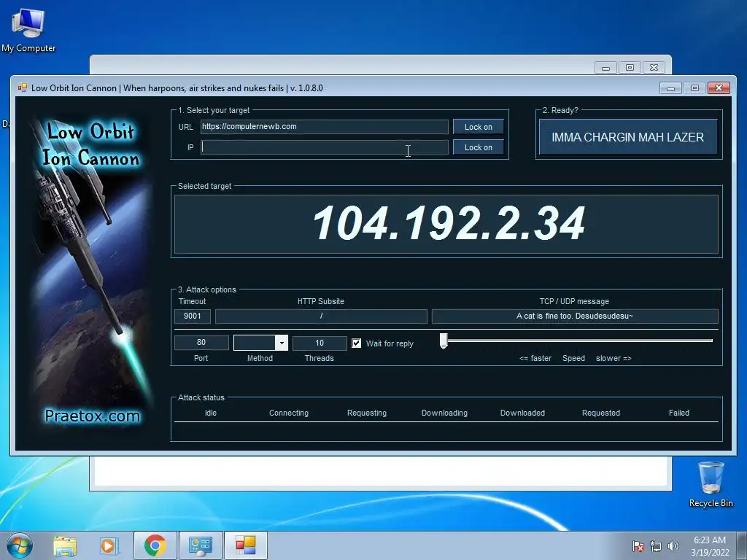Image resolution: width=747 pixels, height=560 pixels.
Task: Launch Windows Explorer from the taskbar
Action: point(65,545)
